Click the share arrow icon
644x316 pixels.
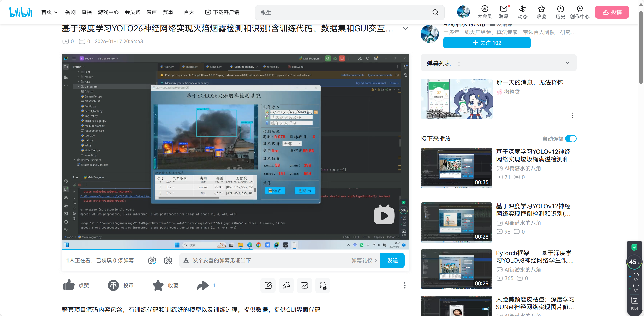[x=203, y=285]
